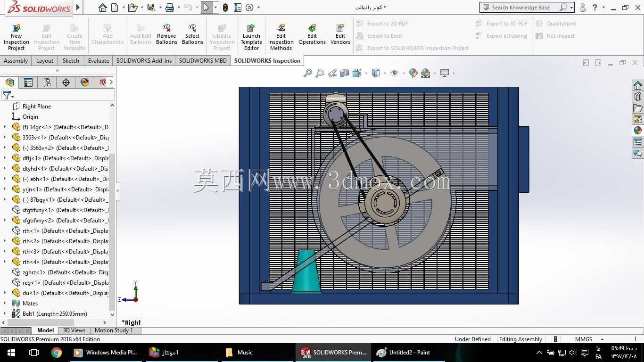Expand the 3563v<1> component
The width and height of the screenshot is (644, 362).
pyautogui.click(x=5, y=137)
